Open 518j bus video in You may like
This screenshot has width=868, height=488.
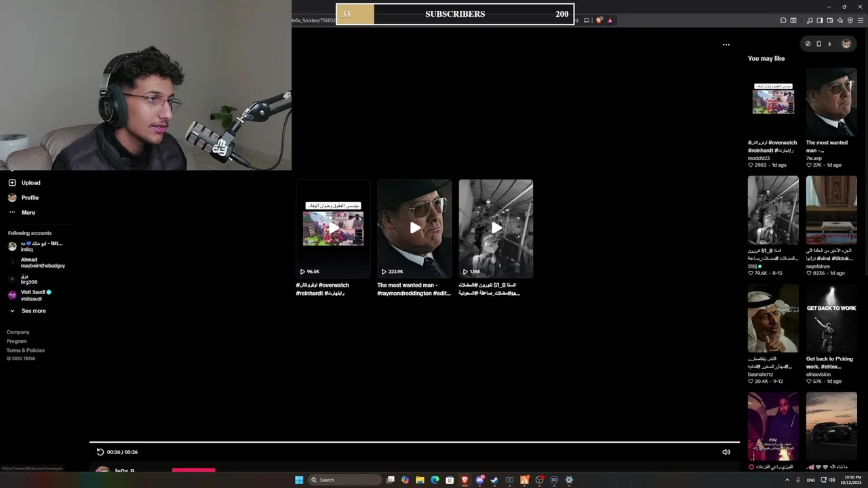[773, 210]
